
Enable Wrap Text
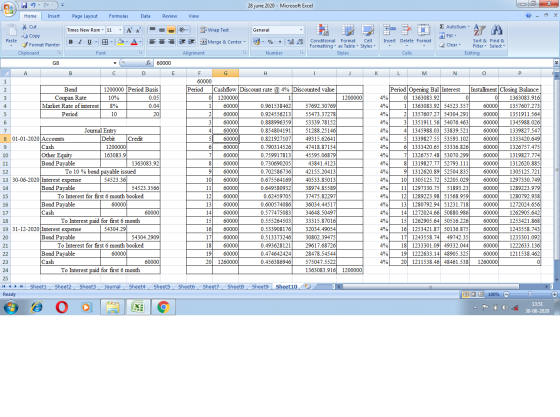[215, 30]
